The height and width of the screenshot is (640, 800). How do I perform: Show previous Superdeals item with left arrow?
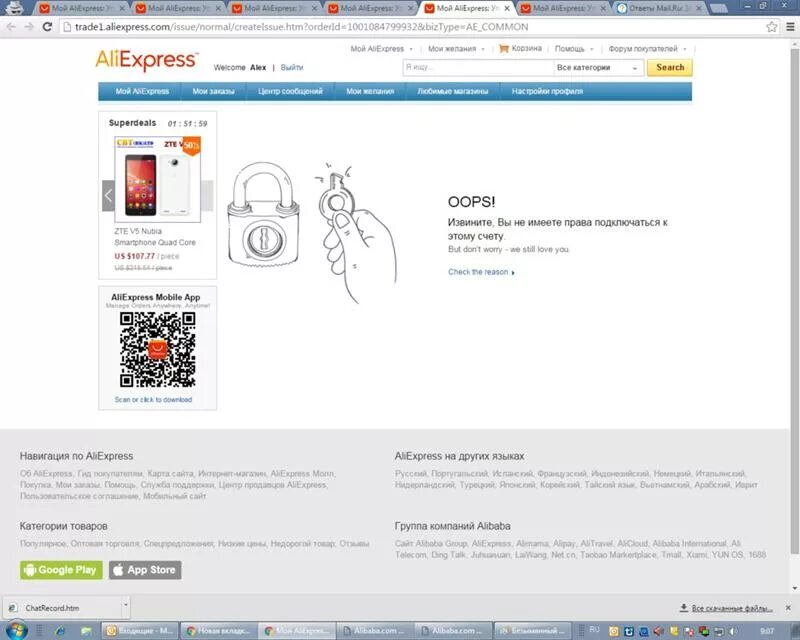click(x=108, y=195)
